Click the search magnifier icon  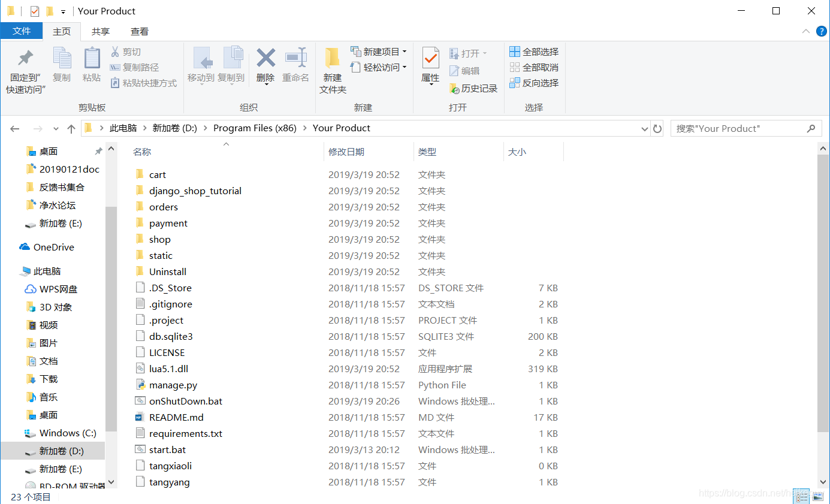coord(811,128)
